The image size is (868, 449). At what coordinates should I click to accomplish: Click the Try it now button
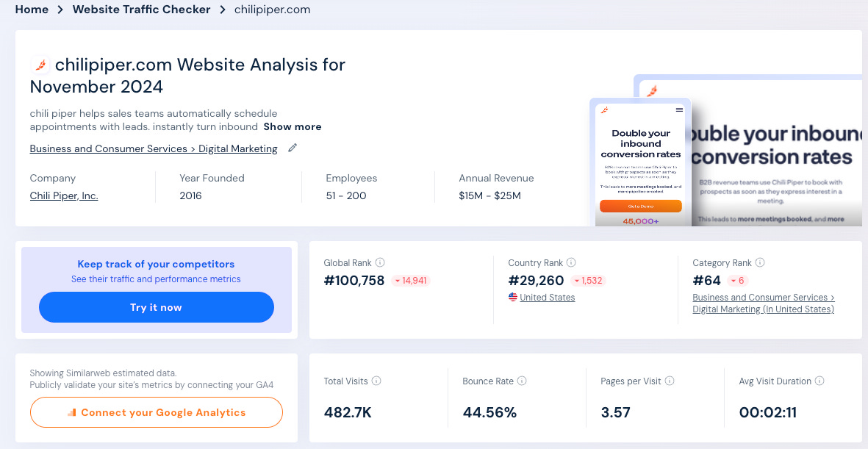pos(156,307)
